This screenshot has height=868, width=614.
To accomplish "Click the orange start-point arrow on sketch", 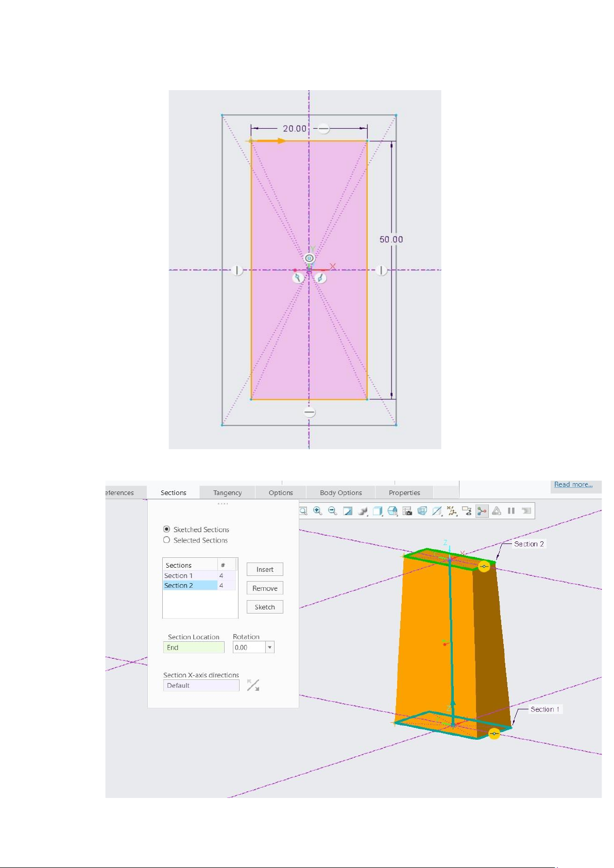I will tap(270, 141).
